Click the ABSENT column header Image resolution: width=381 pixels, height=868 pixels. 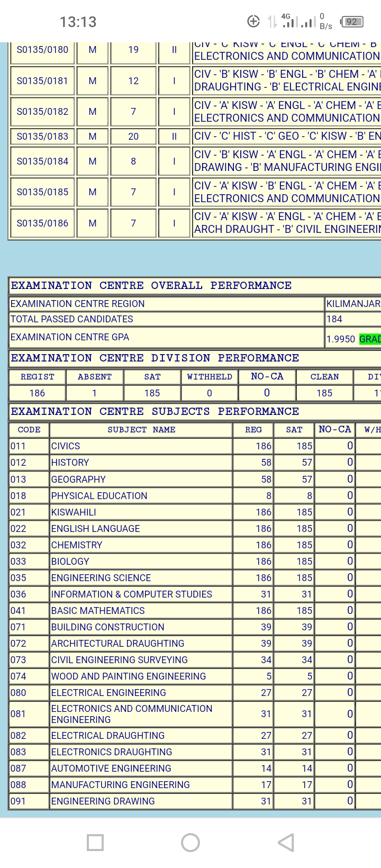click(x=95, y=377)
